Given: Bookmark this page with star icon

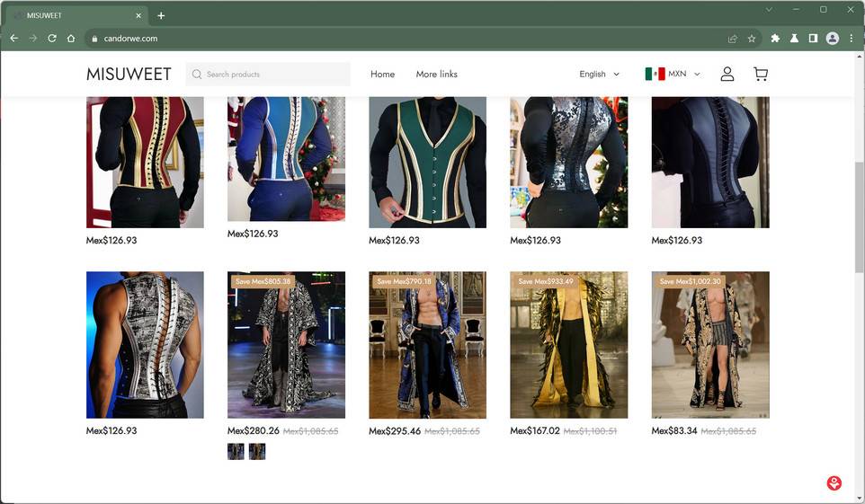Looking at the screenshot, I should click(752, 39).
